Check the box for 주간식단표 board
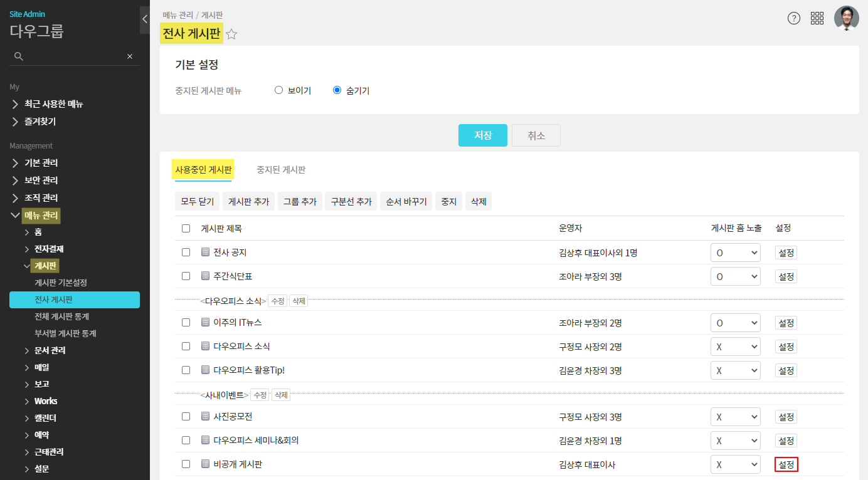Screen dimensions: 868x480 click(x=186, y=276)
